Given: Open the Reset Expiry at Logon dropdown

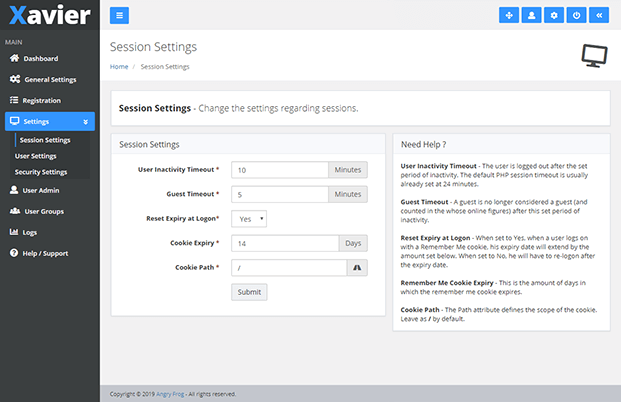Looking at the screenshot, I should coord(248,218).
